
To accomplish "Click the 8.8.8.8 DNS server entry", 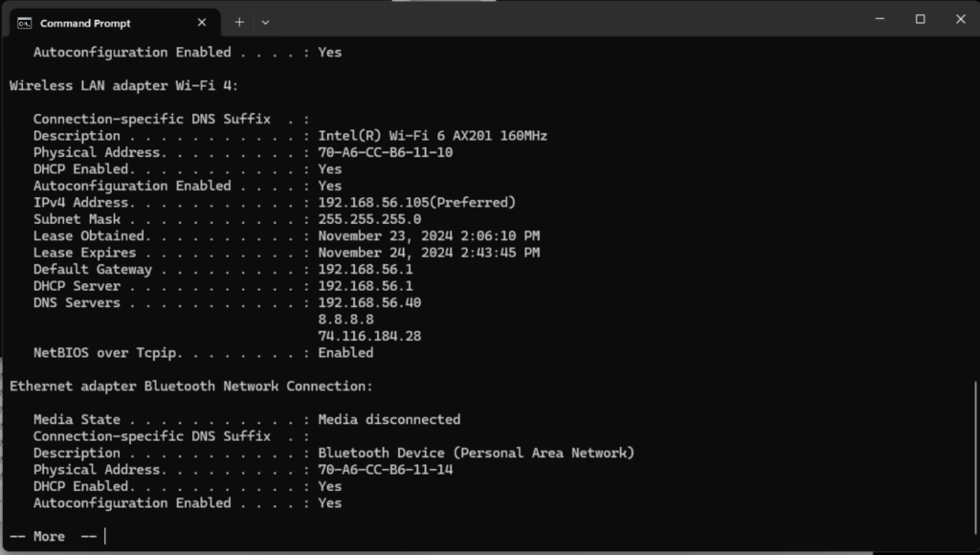I will [345, 320].
